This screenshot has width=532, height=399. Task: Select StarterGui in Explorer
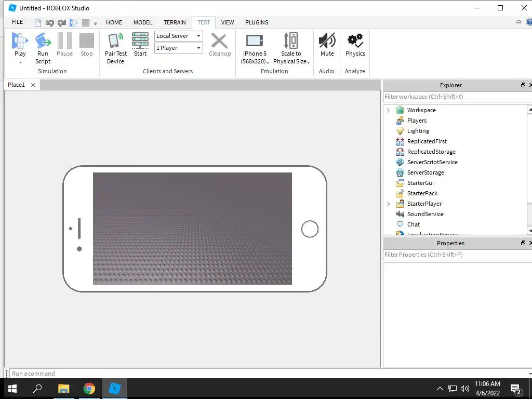[x=420, y=183]
